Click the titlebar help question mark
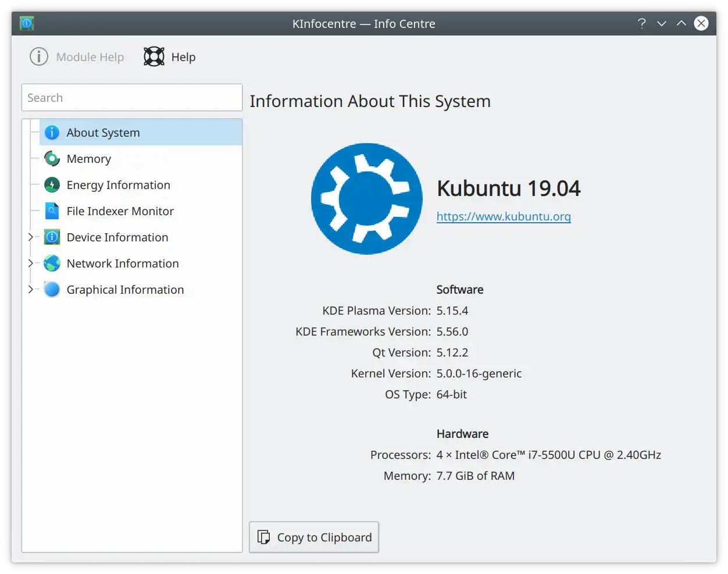Image resolution: width=728 pixels, height=574 pixels. click(x=641, y=23)
